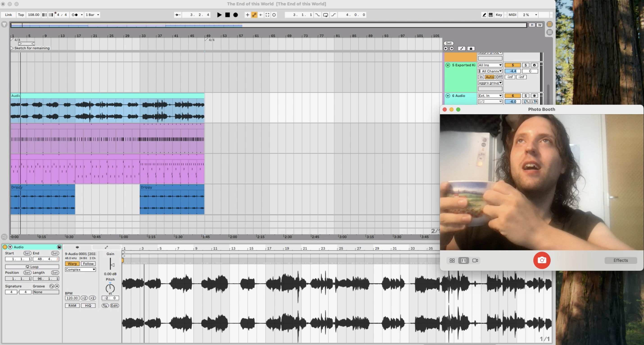
Task: Toggle the Punch-Out switch icon
Action: [333, 15]
